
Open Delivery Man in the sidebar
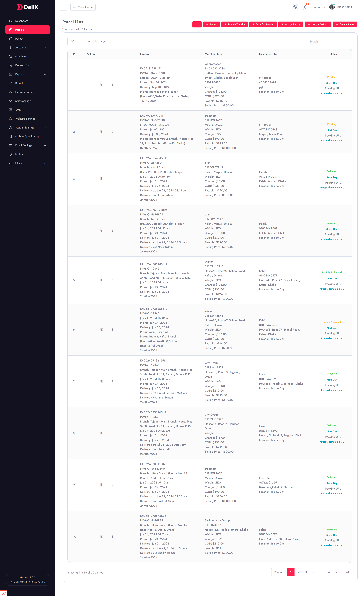(x=28, y=65)
